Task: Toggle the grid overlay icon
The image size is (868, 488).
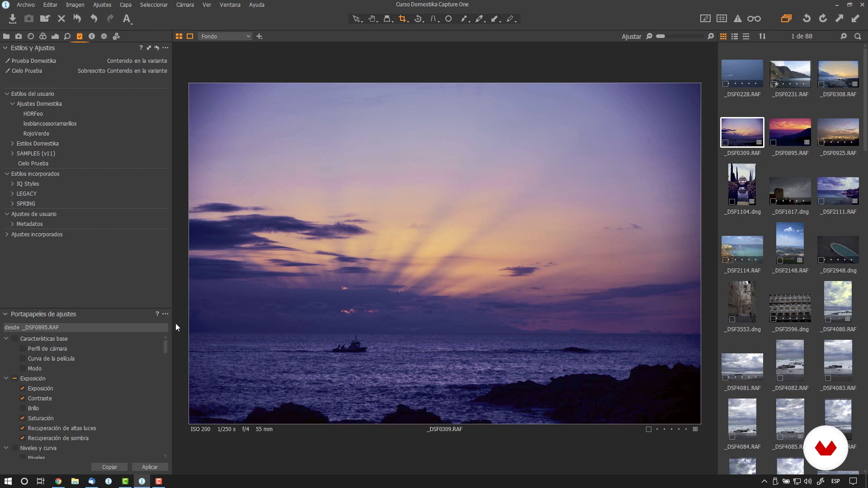Action: click(x=722, y=19)
